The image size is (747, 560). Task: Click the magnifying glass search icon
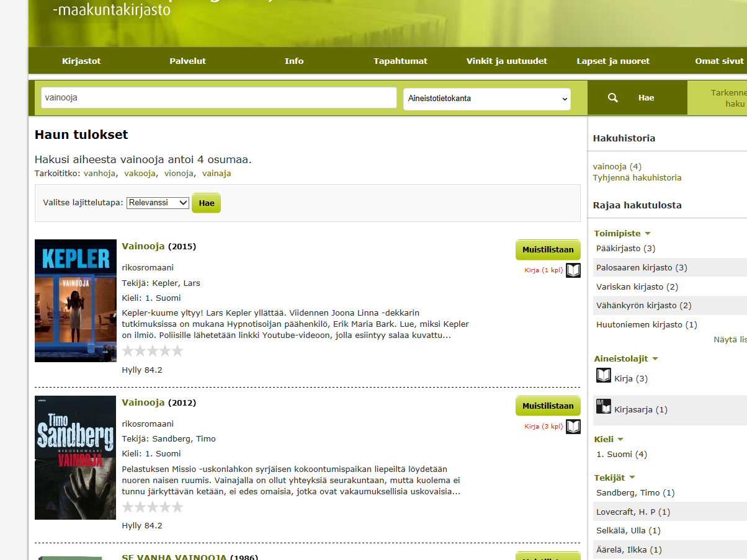point(613,97)
